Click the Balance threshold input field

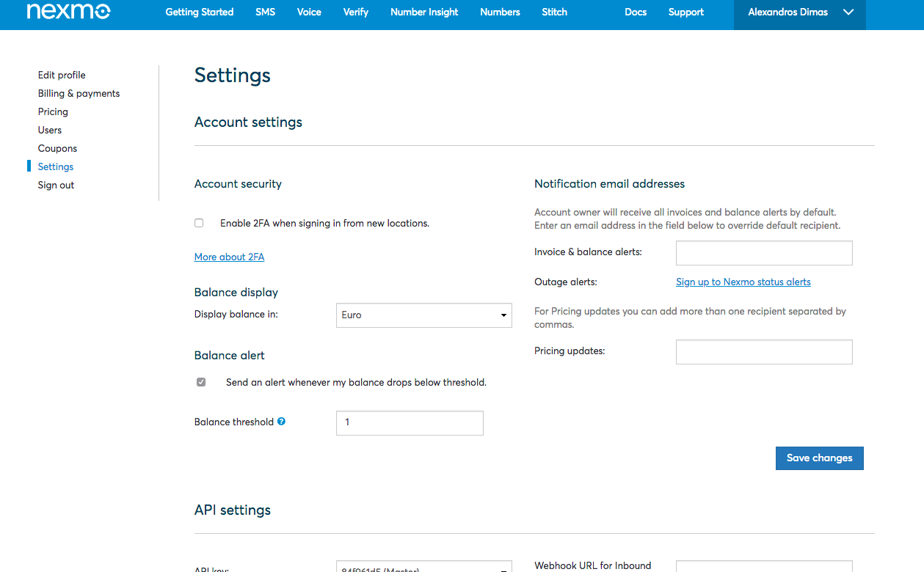click(409, 422)
